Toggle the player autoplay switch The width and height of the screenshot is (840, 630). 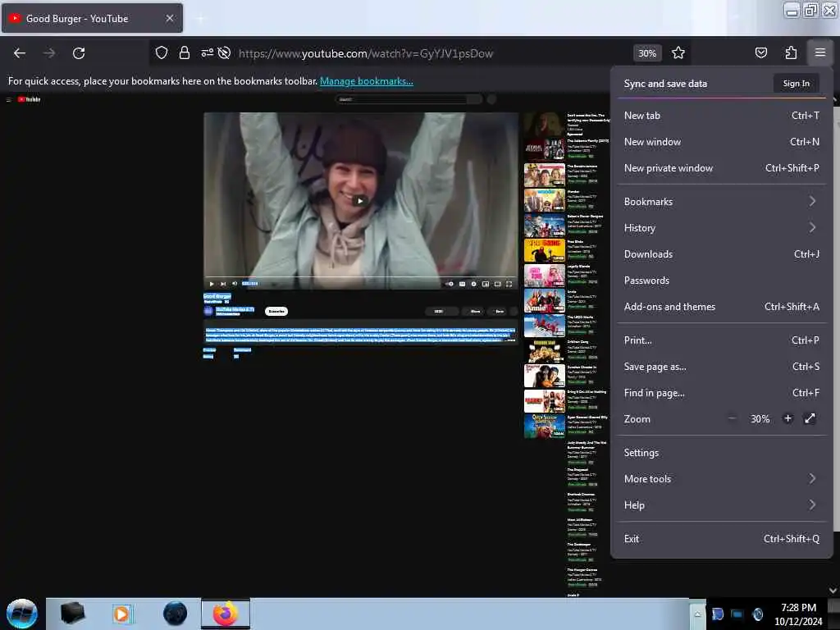[450, 284]
